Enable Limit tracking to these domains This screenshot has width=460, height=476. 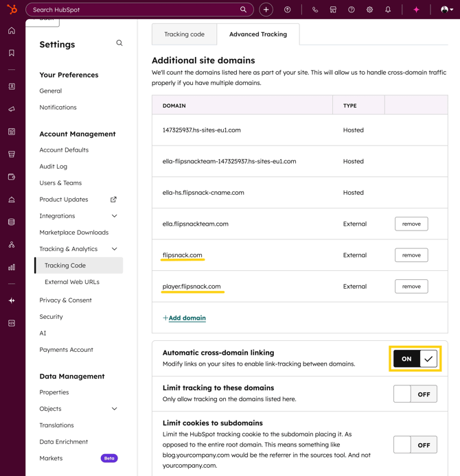[415, 394]
